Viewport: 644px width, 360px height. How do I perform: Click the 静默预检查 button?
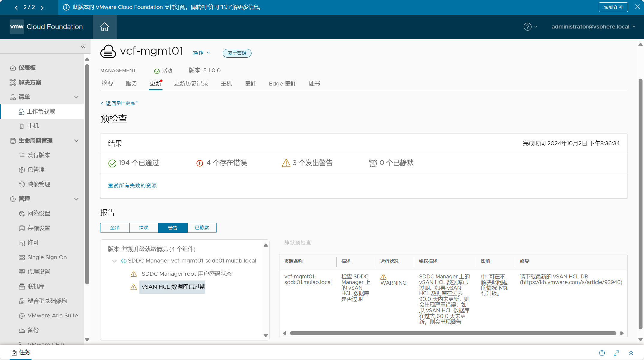click(x=297, y=242)
